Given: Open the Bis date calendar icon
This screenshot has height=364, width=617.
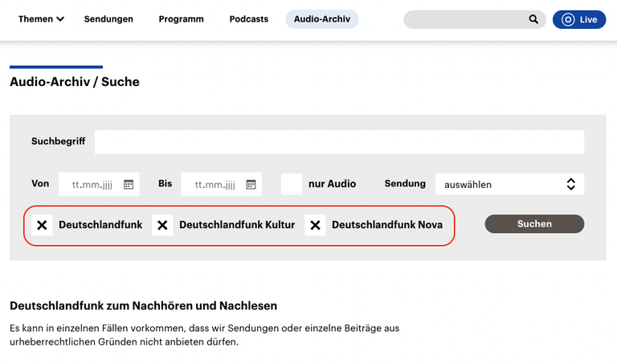Looking at the screenshot, I should (251, 184).
